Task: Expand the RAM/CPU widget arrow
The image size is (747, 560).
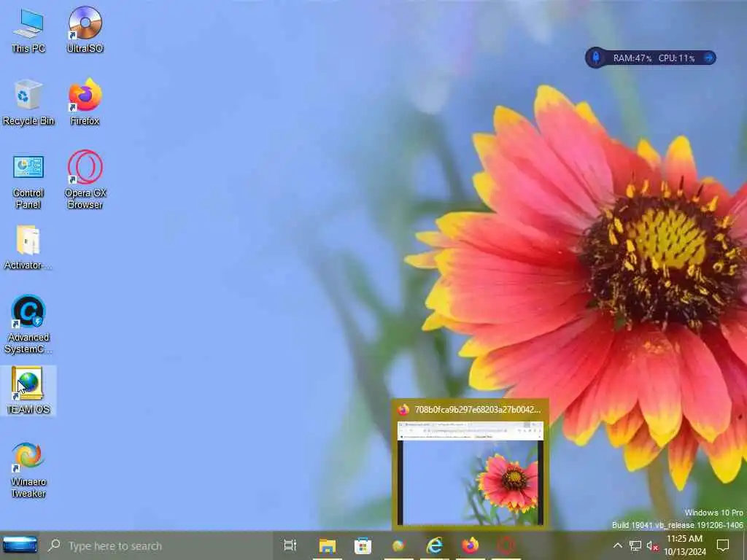Action: [x=709, y=58]
